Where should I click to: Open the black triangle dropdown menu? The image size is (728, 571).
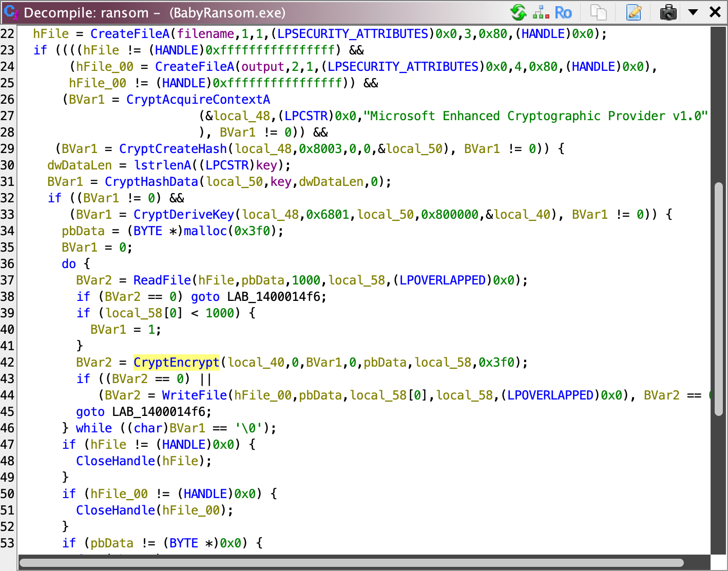pyautogui.click(x=693, y=12)
